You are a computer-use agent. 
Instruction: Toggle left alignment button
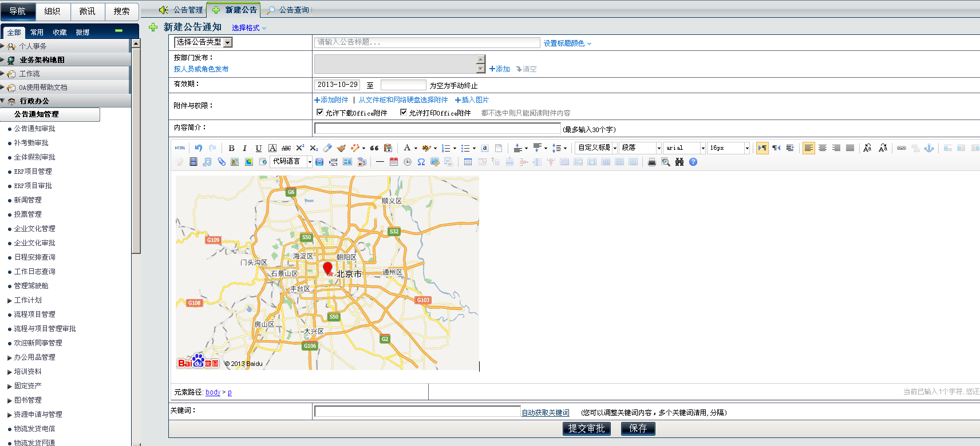[x=809, y=148]
